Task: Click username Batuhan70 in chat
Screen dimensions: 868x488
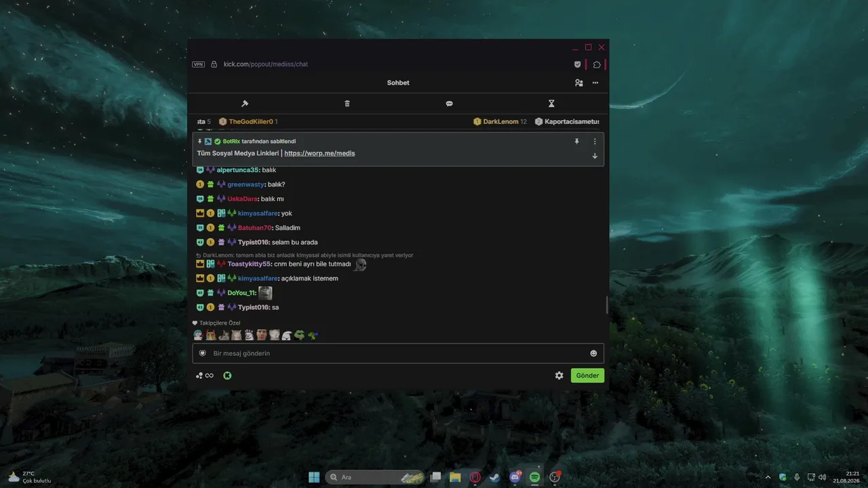Action: [x=254, y=228]
